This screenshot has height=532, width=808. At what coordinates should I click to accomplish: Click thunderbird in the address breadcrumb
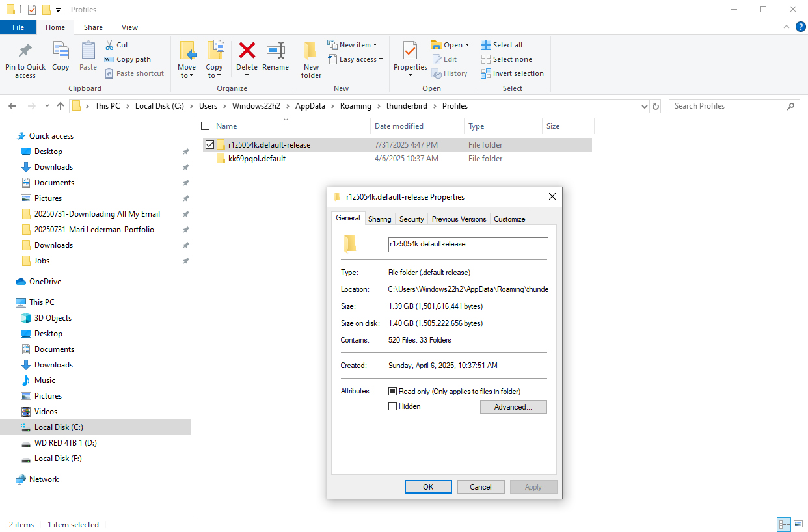(407, 106)
